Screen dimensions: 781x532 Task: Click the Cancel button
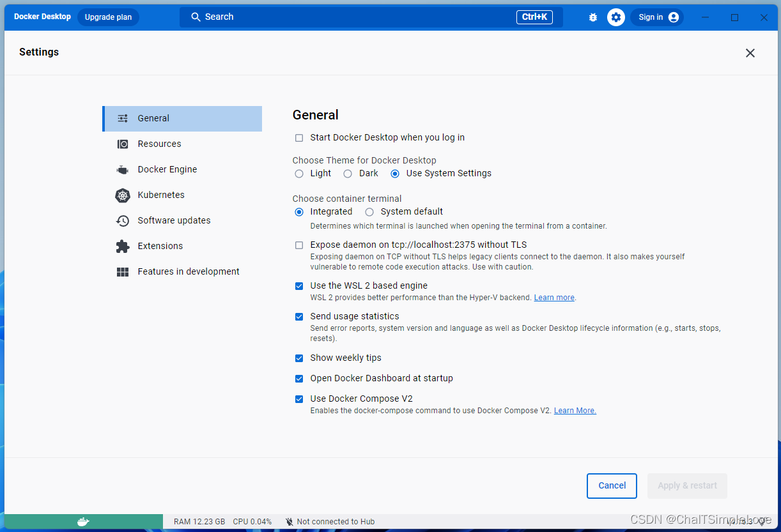[612, 486]
